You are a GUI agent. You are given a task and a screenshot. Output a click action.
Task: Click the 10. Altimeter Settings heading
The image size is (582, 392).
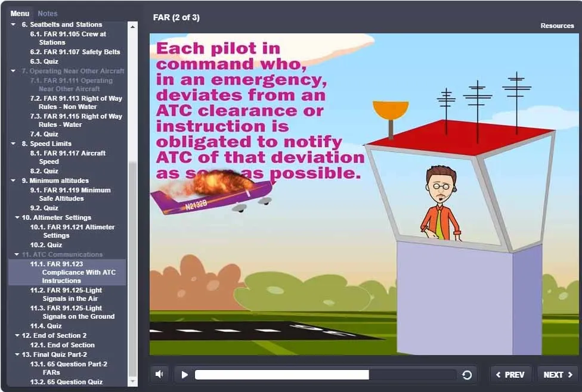tap(57, 217)
